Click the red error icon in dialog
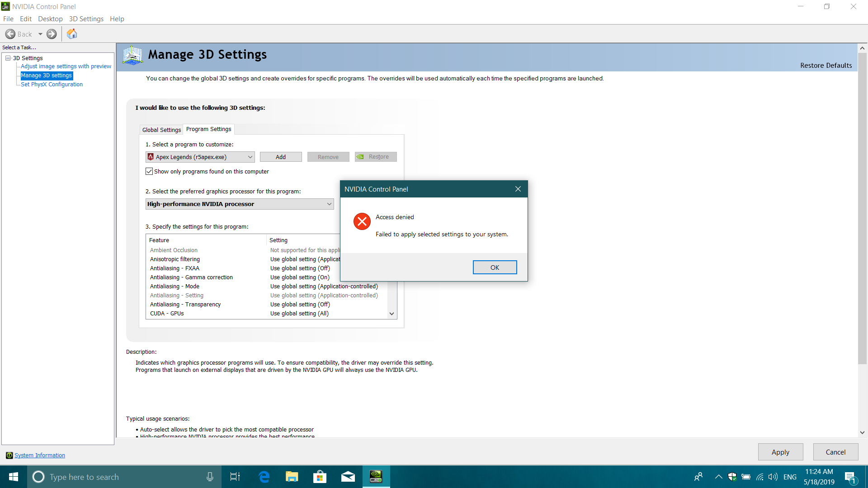This screenshot has height=488, width=868. pyautogui.click(x=362, y=221)
